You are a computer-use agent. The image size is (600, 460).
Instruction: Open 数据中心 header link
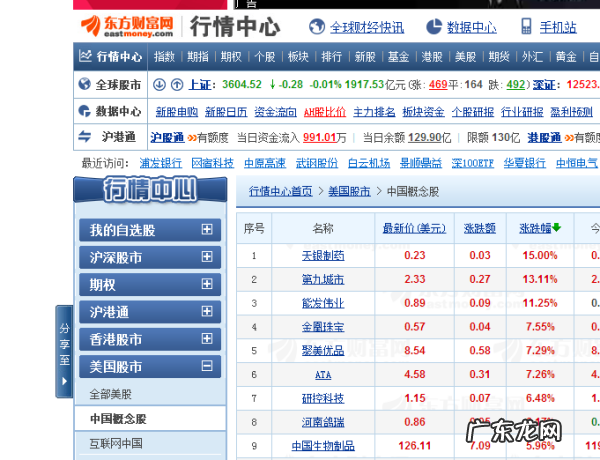(472, 27)
